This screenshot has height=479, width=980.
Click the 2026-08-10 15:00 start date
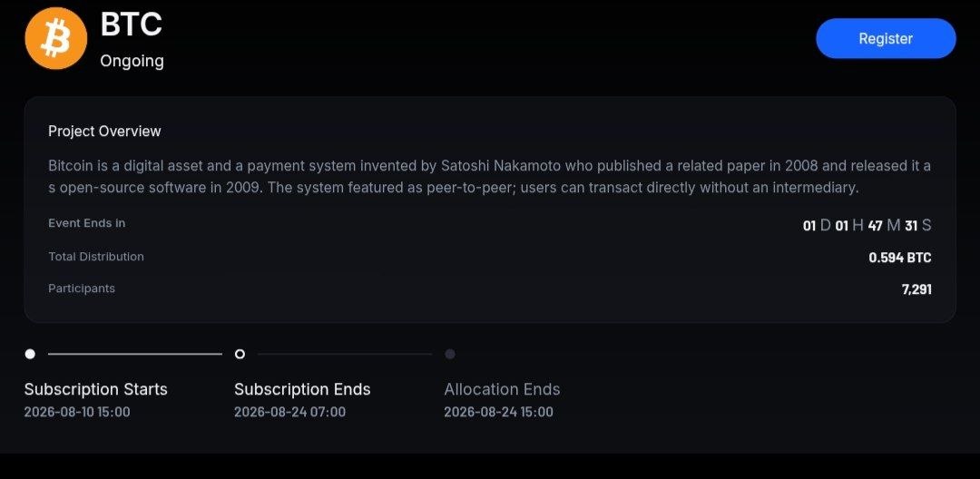[77, 412]
